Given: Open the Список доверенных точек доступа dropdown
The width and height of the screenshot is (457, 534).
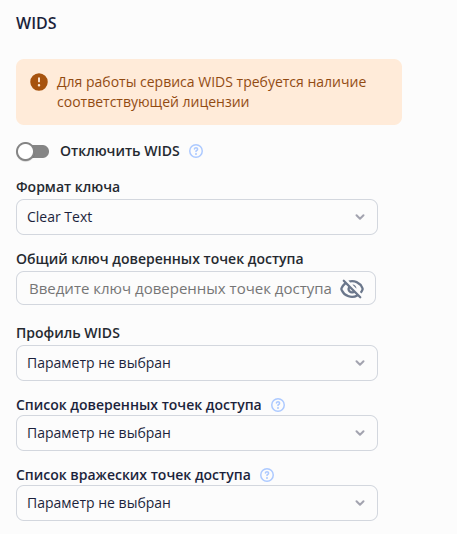Looking at the screenshot, I should click(197, 433).
